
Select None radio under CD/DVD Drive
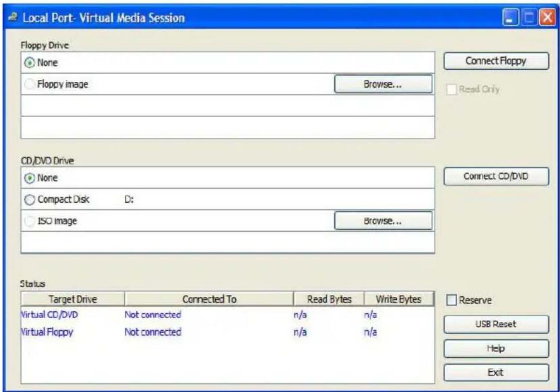pyautogui.click(x=29, y=178)
